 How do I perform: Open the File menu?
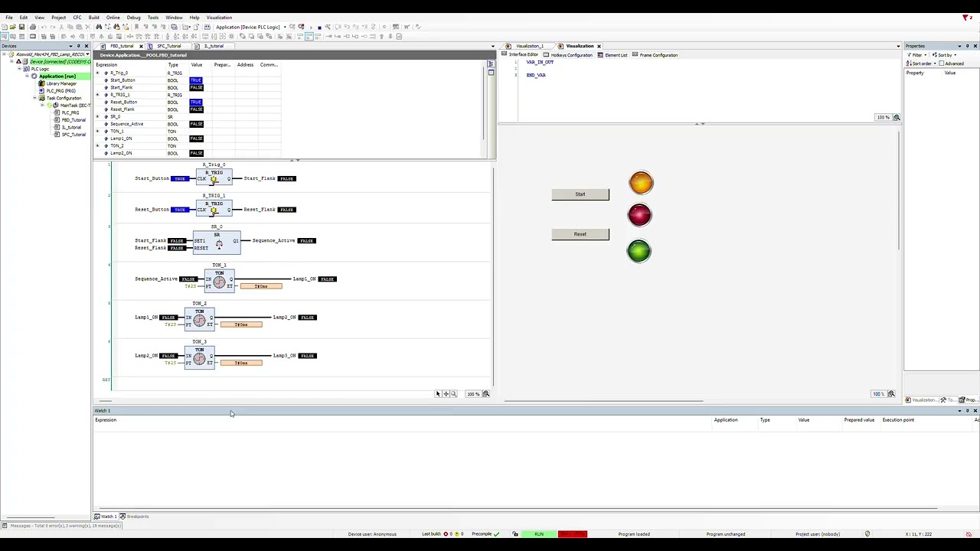pyautogui.click(x=9, y=18)
